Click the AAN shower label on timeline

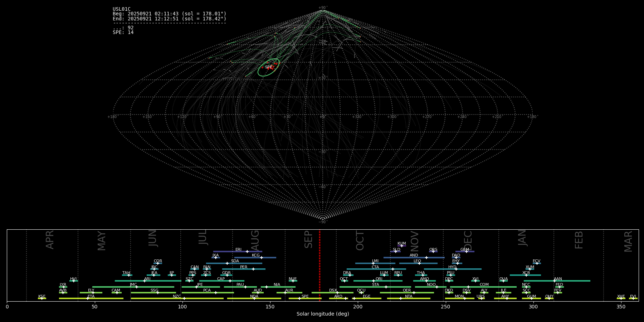coord(558,279)
